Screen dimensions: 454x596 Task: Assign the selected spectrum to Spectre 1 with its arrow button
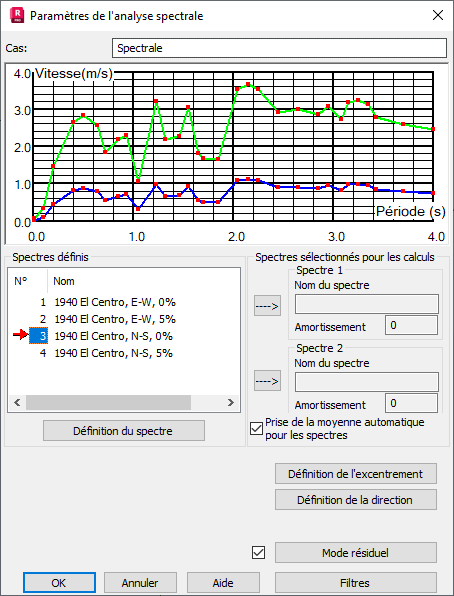(267, 306)
